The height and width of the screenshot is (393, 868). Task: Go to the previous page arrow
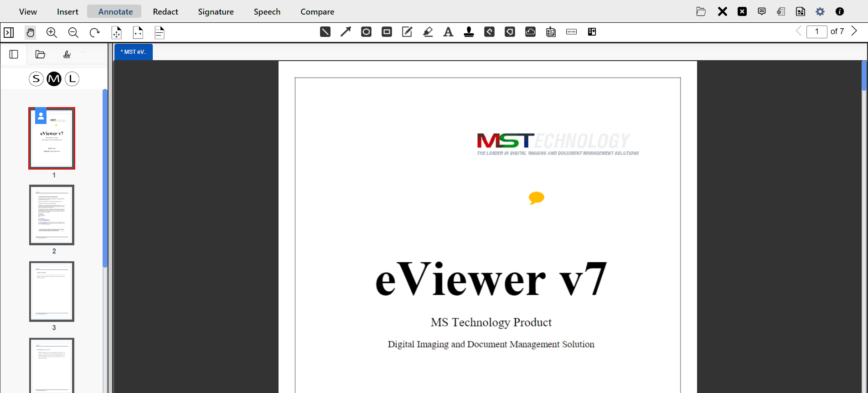coord(798,31)
